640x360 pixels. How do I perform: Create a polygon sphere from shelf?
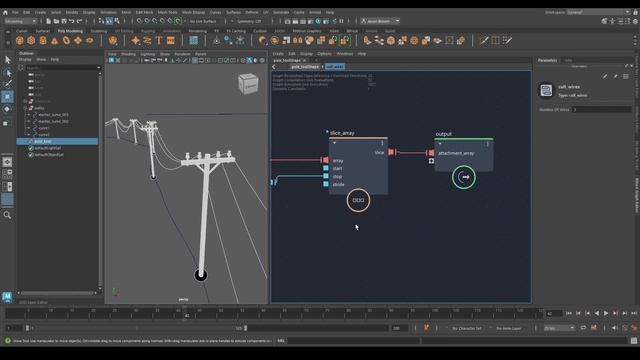(20, 40)
